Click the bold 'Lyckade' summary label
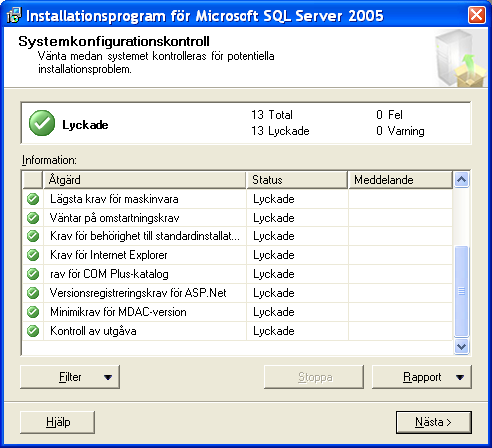Image resolution: width=492 pixels, height=448 pixels. tap(85, 125)
